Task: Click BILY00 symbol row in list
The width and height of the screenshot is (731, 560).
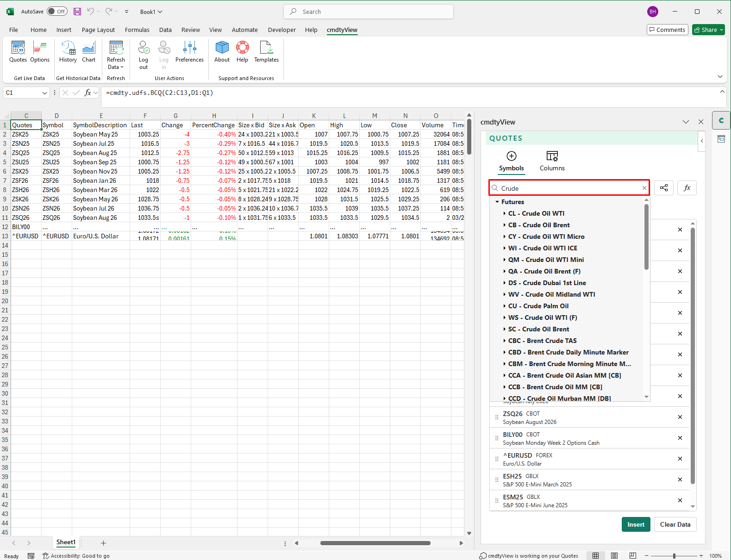Action: point(589,438)
